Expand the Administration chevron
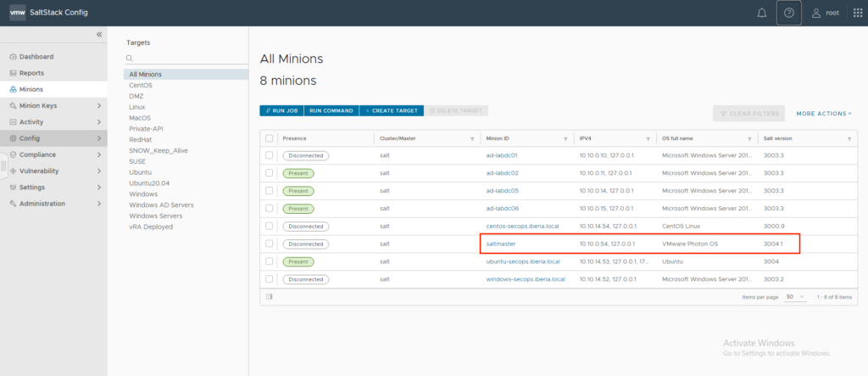The width and height of the screenshot is (868, 376). (x=99, y=204)
